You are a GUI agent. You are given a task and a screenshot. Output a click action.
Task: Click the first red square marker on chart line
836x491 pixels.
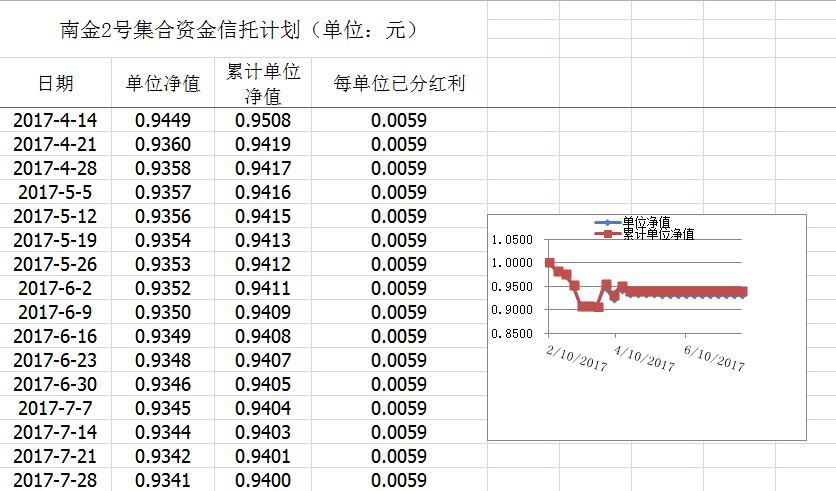[550, 263]
